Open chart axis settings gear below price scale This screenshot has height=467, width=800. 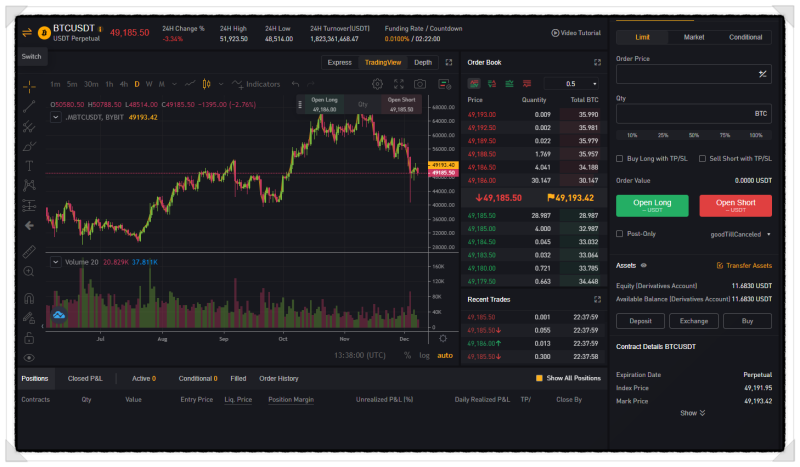pyautogui.click(x=443, y=338)
